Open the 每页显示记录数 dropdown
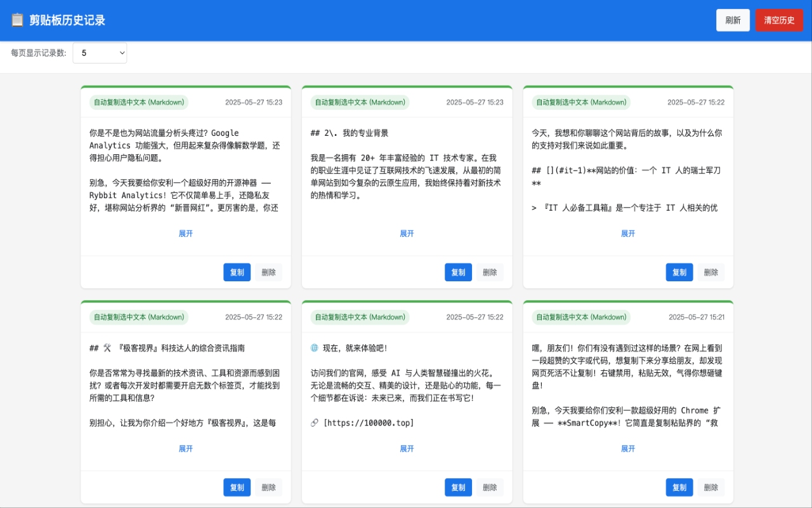 coord(100,53)
